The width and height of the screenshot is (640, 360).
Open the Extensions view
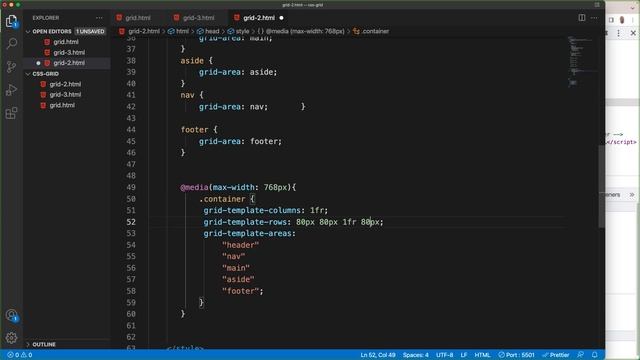[x=11, y=113]
